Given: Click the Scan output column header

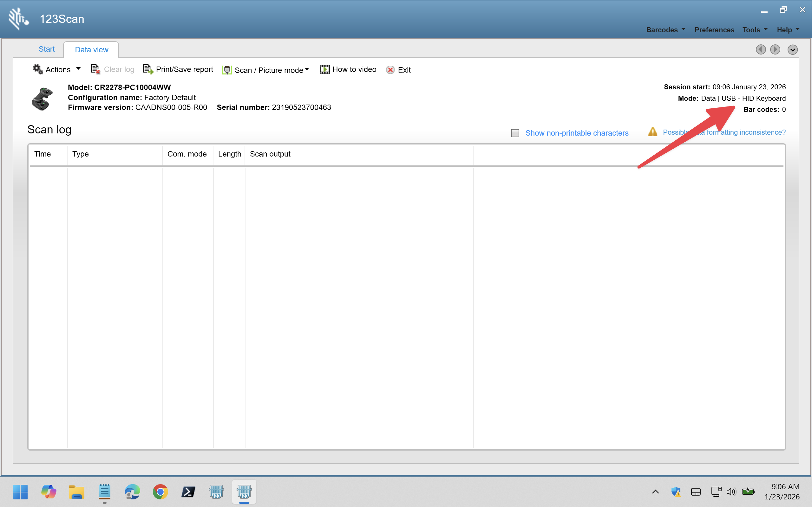Looking at the screenshot, I should [270, 154].
